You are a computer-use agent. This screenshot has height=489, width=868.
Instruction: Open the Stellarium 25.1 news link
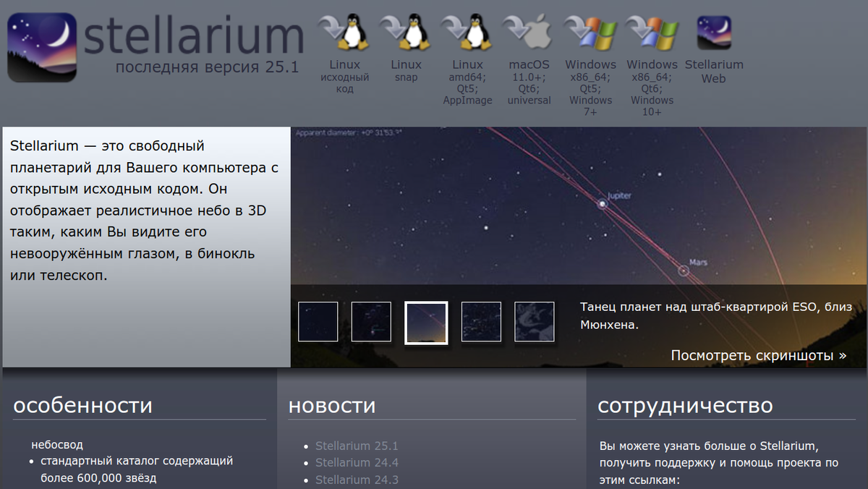click(357, 446)
